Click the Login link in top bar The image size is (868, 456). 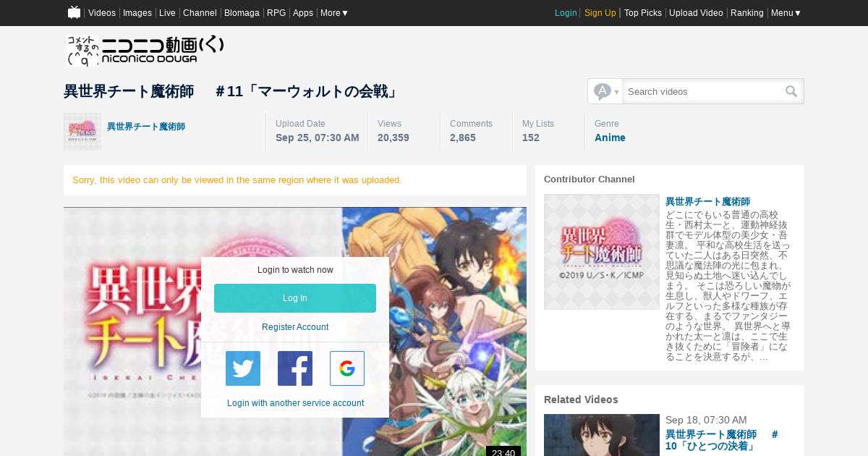point(566,13)
